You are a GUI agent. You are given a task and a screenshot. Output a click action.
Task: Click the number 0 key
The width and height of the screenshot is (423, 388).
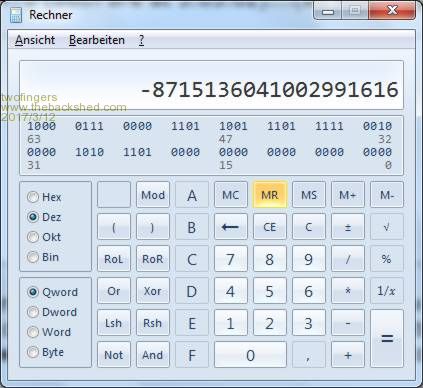[250, 355]
